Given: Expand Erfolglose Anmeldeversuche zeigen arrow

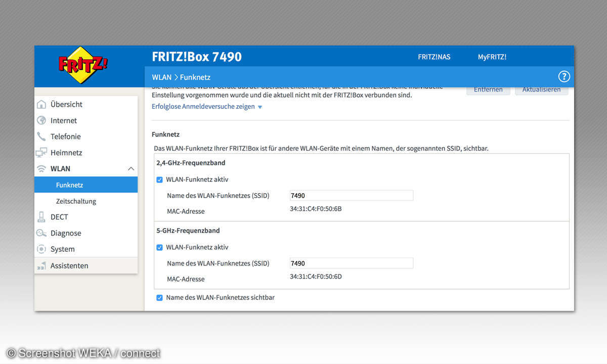Looking at the screenshot, I should coord(260,107).
